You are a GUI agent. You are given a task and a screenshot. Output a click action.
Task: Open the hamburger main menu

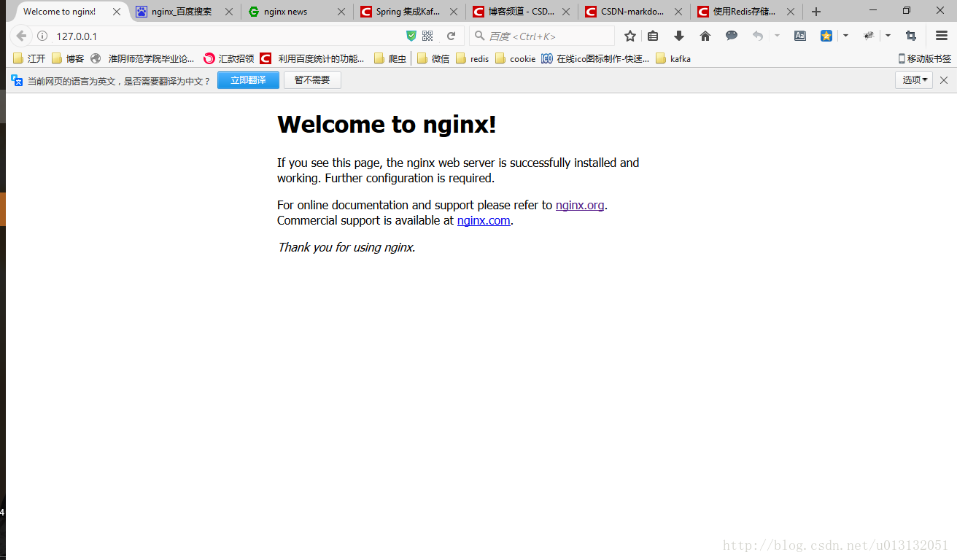pos(942,36)
